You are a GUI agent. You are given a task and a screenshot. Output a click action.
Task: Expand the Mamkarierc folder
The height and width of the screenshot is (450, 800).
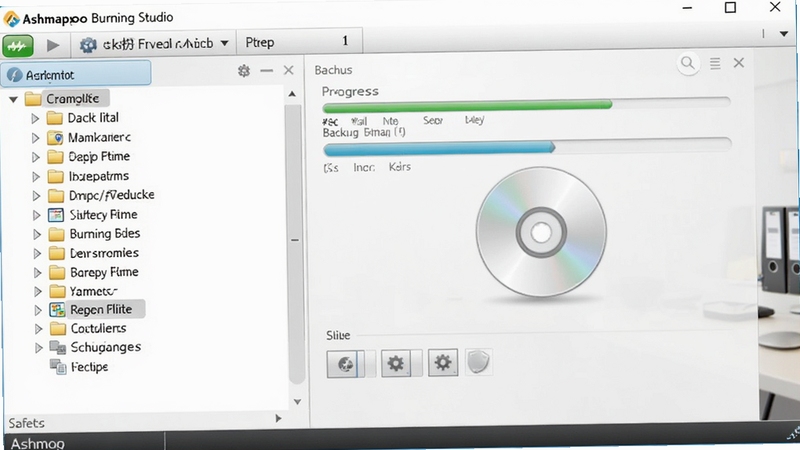(x=35, y=138)
